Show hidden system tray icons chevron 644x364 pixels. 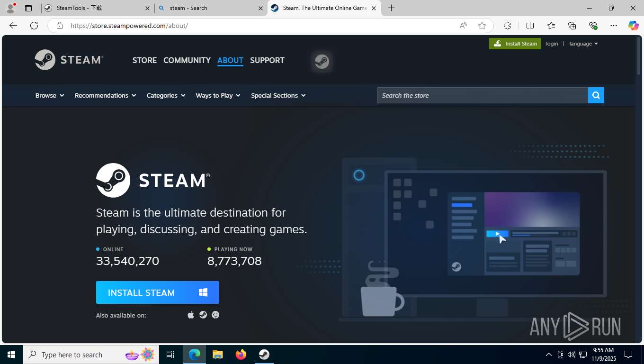tap(548, 355)
